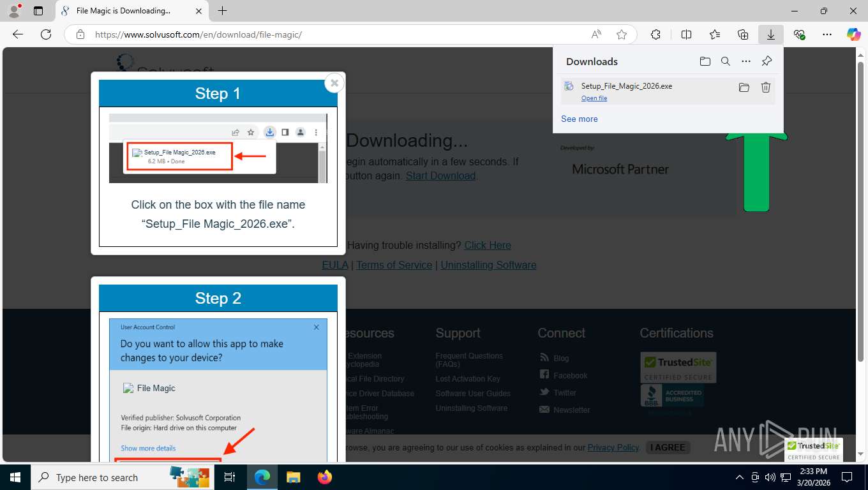The height and width of the screenshot is (490, 868).
Task: Launch Firefox from the taskbar
Action: [325, 477]
